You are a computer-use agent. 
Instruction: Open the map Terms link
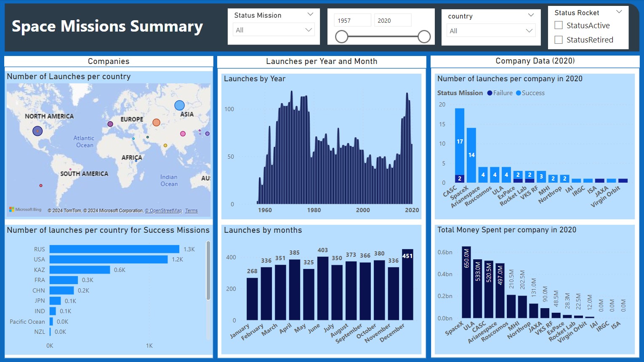point(192,210)
